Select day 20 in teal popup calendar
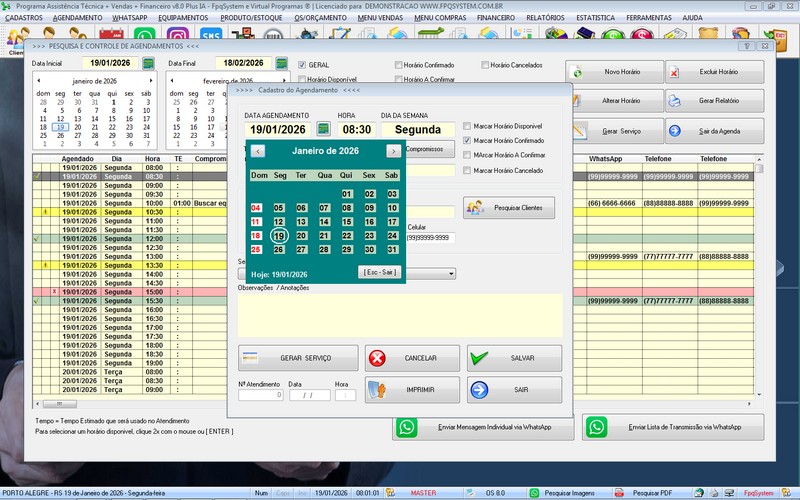This screenshot has height=500, width=800. point(302,236)
